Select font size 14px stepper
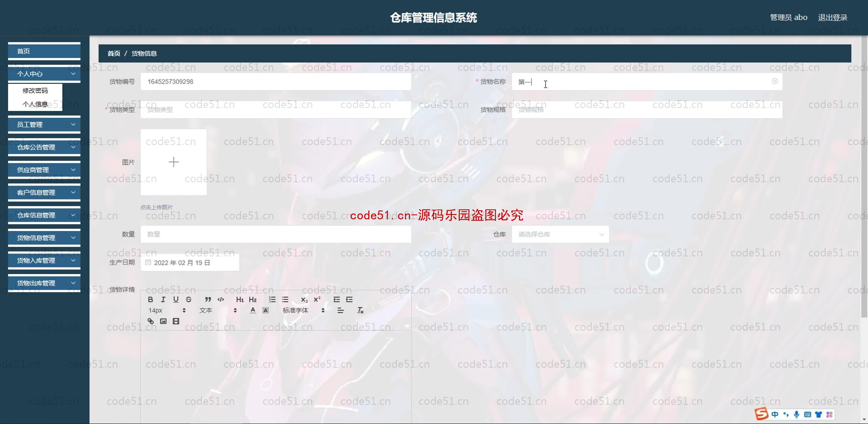The image size is (868, 424). tap(184, 310)
